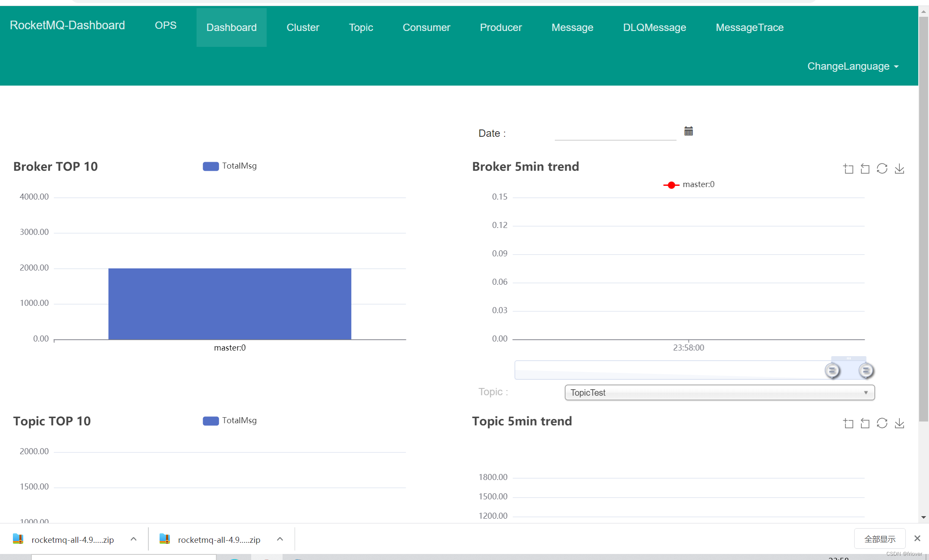
Task: Open first rocketmq-all-4.9....zip download
Action: click(73, 540)
